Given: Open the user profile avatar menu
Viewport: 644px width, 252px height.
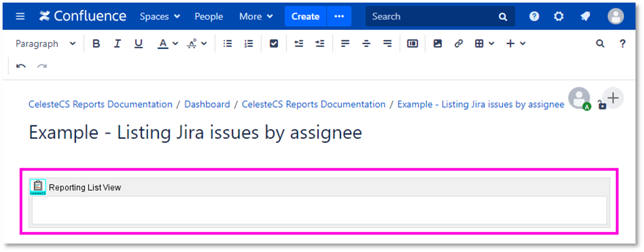Looking at the screenshot, I should point(615,16).
